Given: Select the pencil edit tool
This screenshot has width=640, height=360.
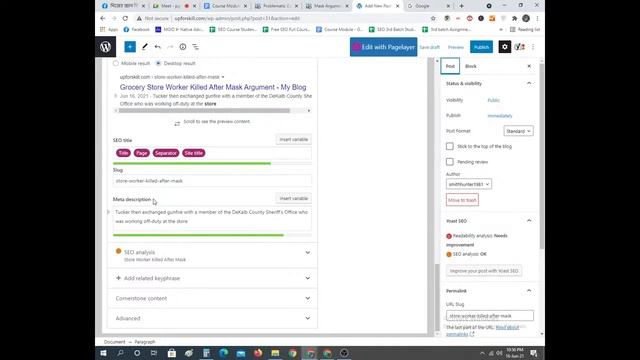Looking at the screenshot, I should [144, 47].
